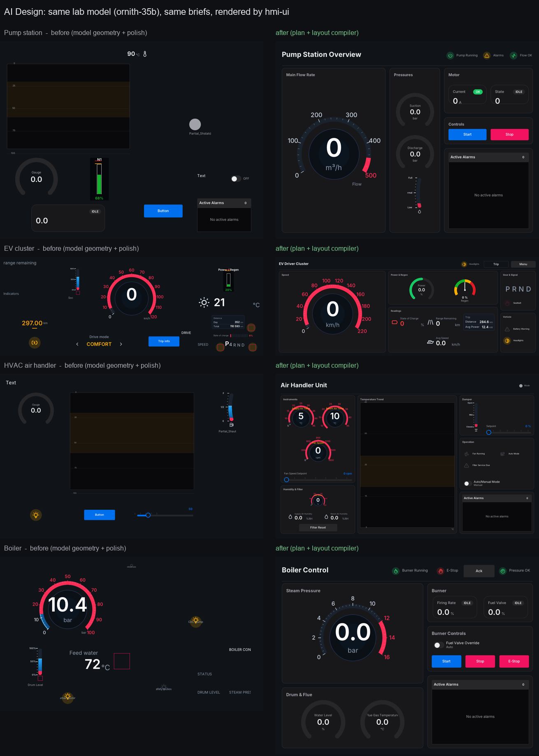Click the Filter Service Due warning icon

click(467, 465)
